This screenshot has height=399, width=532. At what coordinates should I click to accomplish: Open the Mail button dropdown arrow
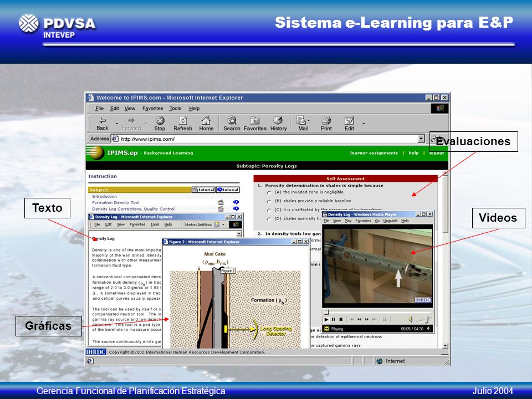click(x=309, y=120)
